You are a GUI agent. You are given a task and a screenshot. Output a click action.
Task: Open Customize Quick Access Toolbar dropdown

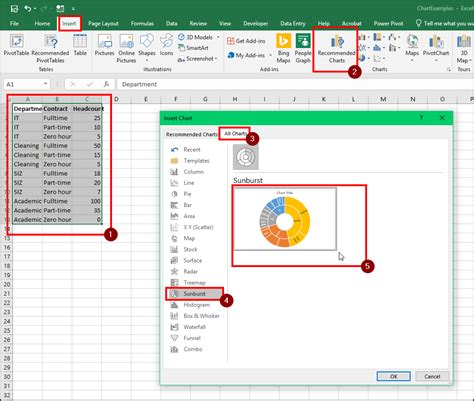73,9
